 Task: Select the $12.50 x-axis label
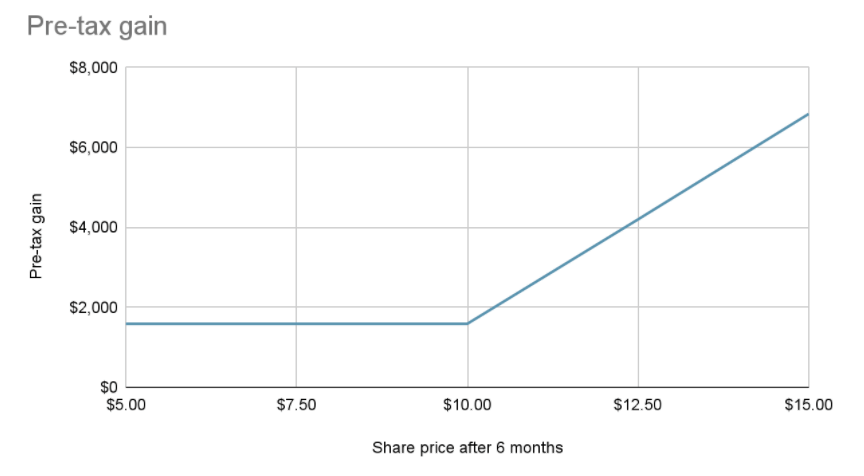(x=637, y=406)
